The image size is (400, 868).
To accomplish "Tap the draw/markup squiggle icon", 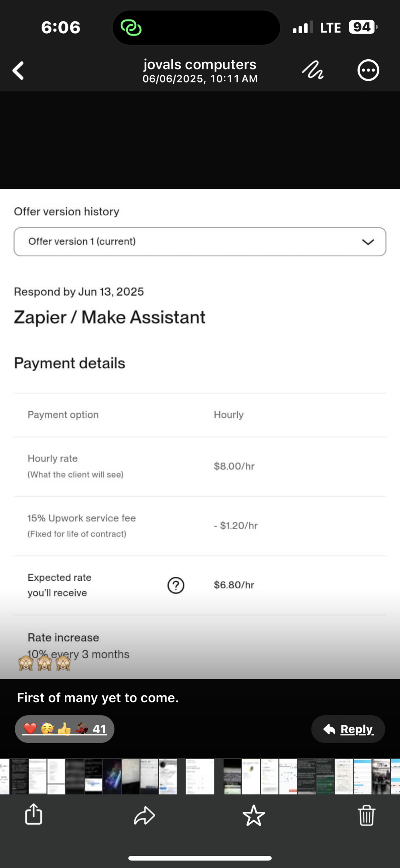I will click(312, 70).
